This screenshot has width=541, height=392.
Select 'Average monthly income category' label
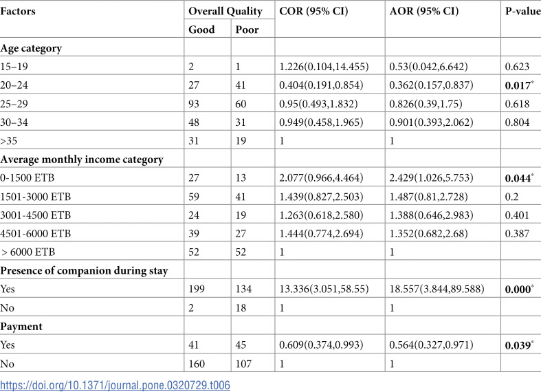click(82, 160)
